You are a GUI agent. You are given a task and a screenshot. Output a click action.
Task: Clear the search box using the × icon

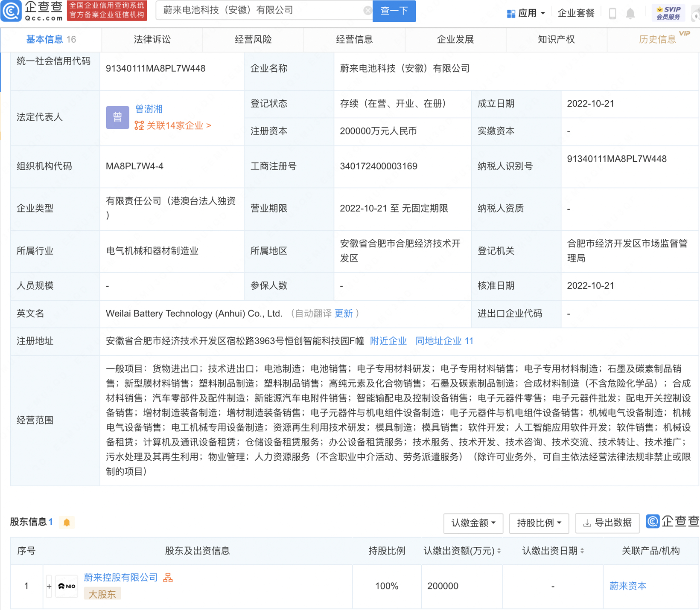(367, 11)
